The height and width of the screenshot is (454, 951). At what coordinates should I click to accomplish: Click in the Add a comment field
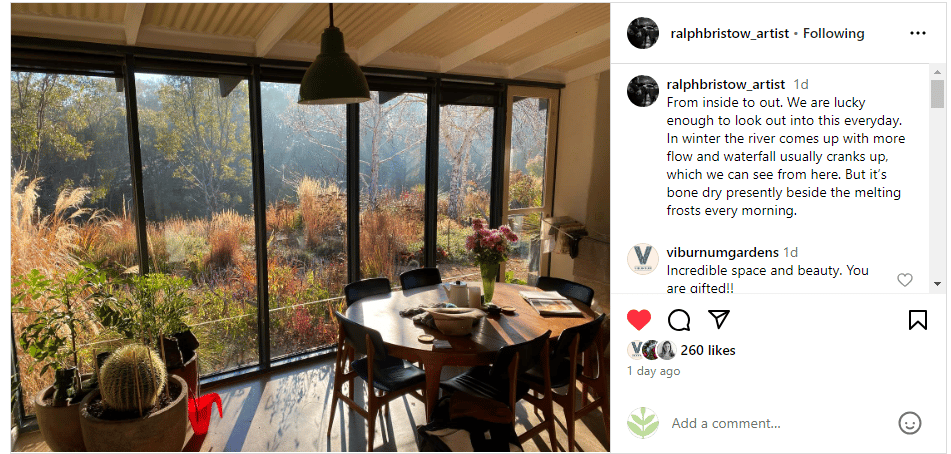point(778,423)
